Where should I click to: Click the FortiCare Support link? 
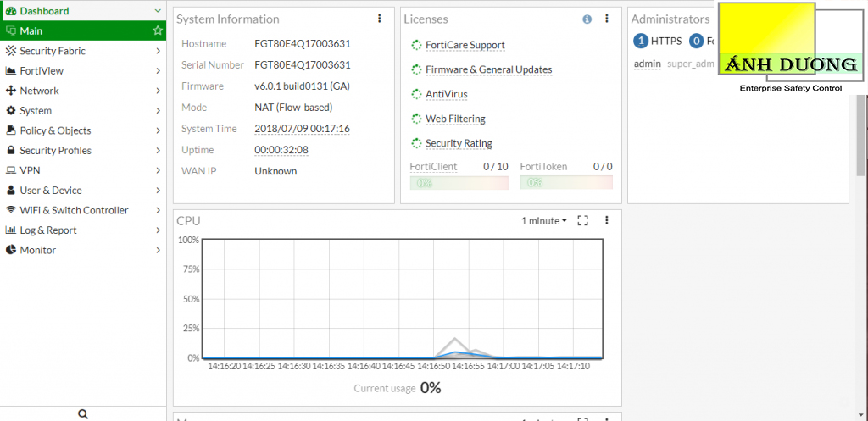click(x=465, y=46)
